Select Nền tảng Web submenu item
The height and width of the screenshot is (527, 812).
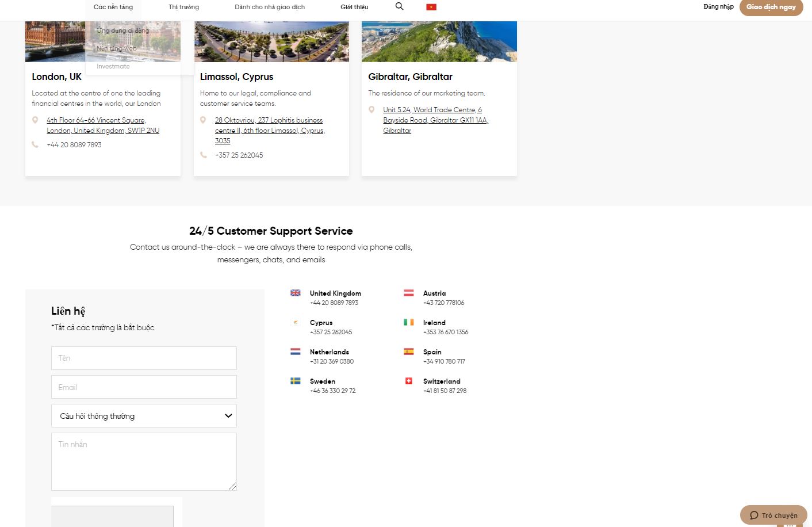pos(117,48)
